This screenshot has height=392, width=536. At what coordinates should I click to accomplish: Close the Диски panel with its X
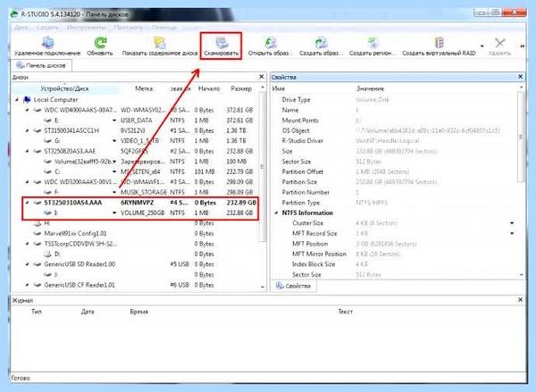click(262, 77)
